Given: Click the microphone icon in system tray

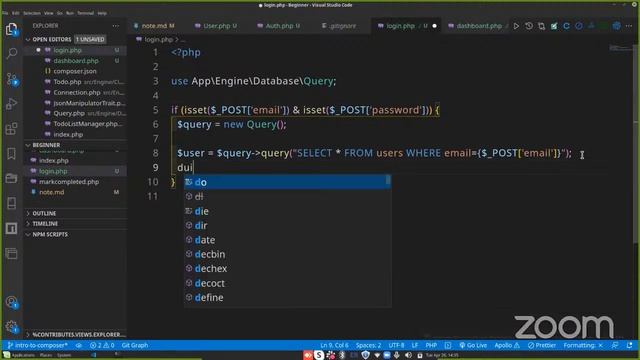Looking at the screenshot, I should [396, 356].
